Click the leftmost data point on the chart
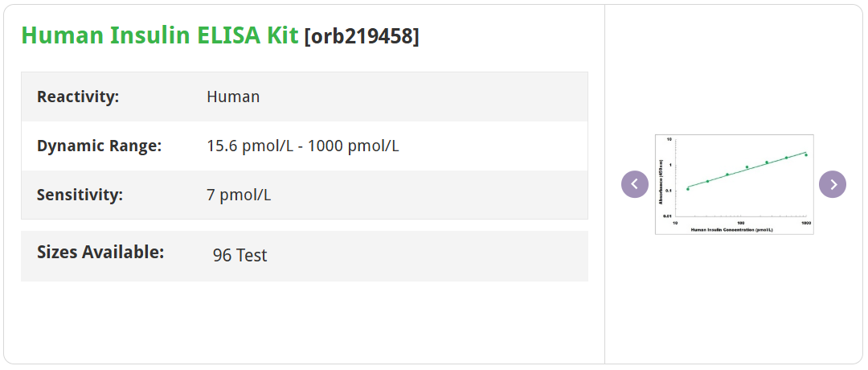868x370 pixels. coord(688,189)
